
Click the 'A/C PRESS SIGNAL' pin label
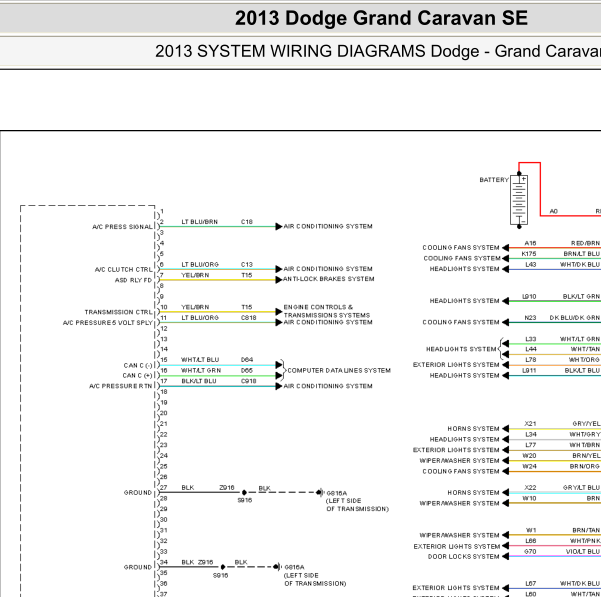click(x=122, y=227)
